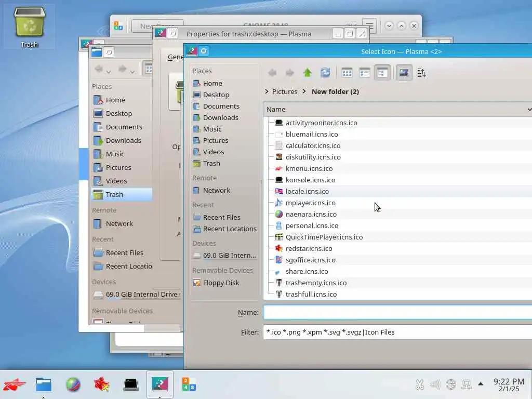This screenshot has width=532, height=399.
Task: Select naenara.icns.ico file
Action: click(311, 214)
